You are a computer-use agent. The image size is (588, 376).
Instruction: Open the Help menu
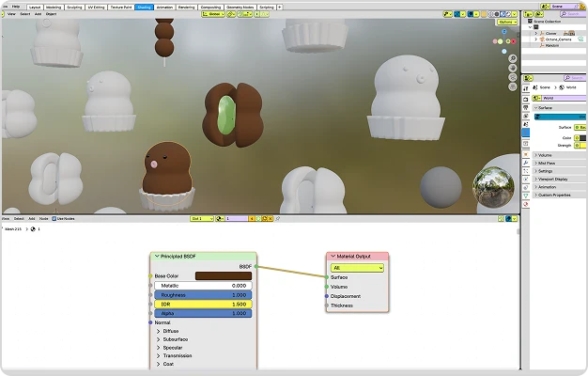point(16,7)
